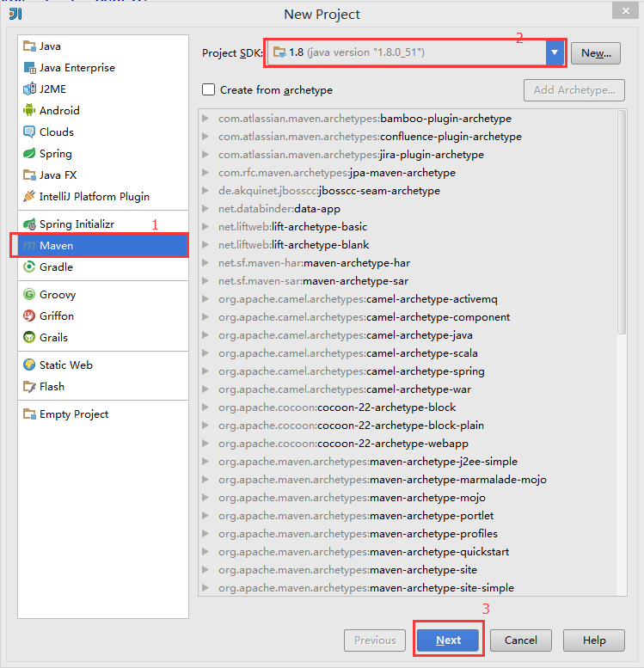Viewport: 644px width, 668px height.
Task: Click Add Archetype... button
Action: click(574, 90)
